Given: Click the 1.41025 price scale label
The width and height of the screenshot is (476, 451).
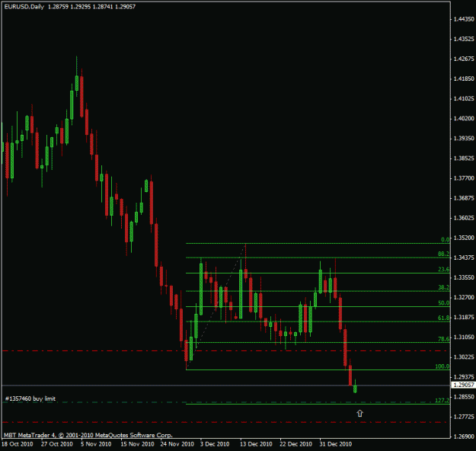Looking at the screenshot, I should pyautogui.click(x=464, y=99).
